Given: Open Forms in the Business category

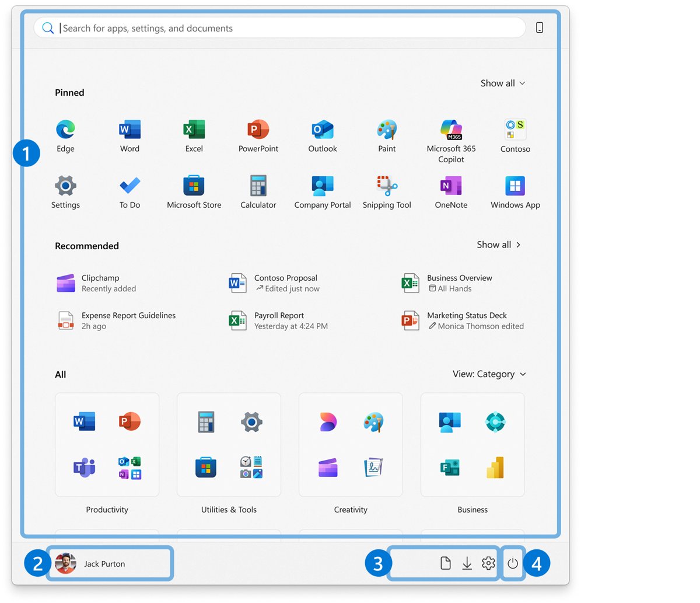Looking at the screenshot, I should 450,468.
